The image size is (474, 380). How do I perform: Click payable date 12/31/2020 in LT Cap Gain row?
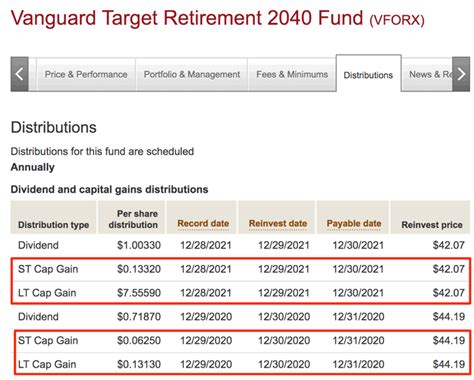click(x=358, y=364)
